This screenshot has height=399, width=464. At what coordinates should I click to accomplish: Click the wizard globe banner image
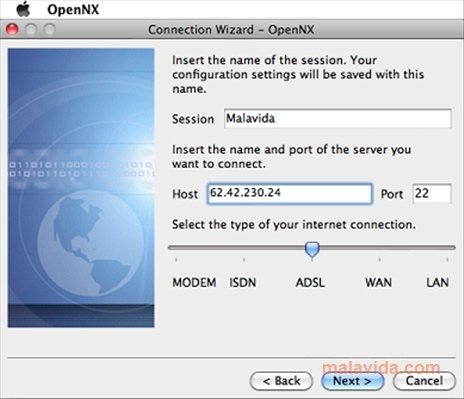point(81,188)
